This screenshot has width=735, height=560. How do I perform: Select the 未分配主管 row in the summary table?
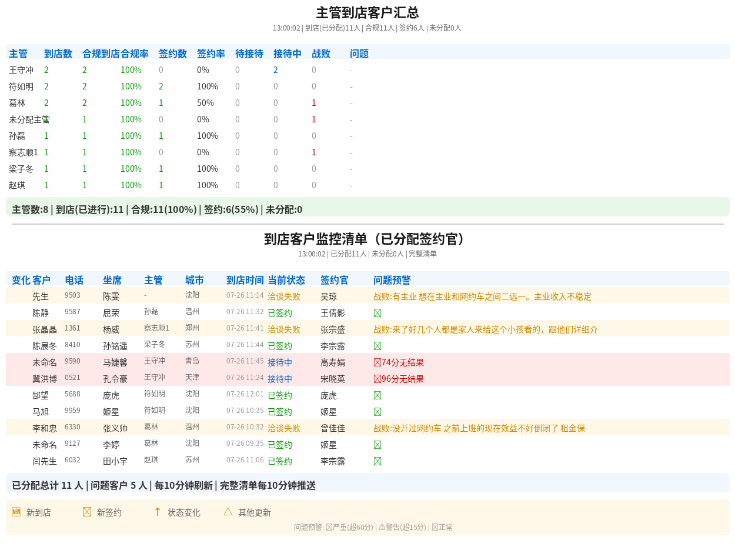(x=29, y=119)
